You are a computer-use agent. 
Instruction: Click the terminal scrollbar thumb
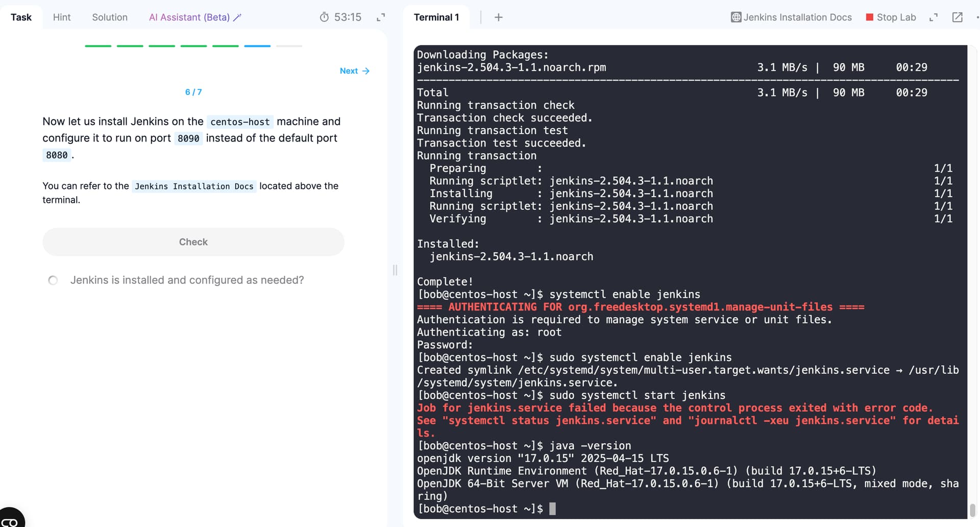pyautogui.click(x=972, y=510)
